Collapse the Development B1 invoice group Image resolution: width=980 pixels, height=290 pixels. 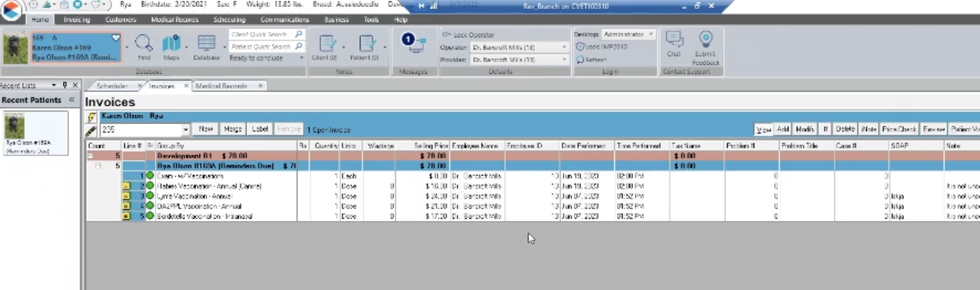pyautogui.click(x=91, y=156)
